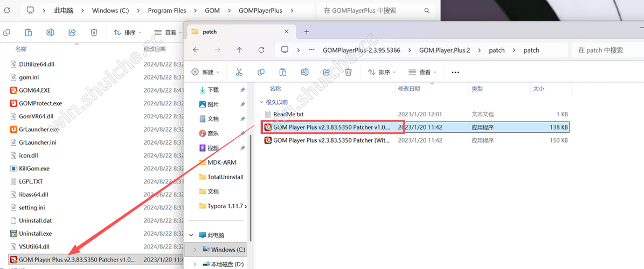
Task: Select GOM64.EXE file icon
Action: [13, 90]
